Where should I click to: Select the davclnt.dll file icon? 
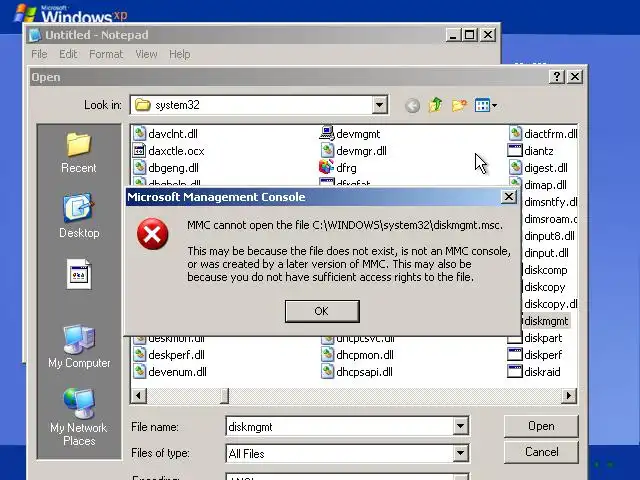point(139,133)
